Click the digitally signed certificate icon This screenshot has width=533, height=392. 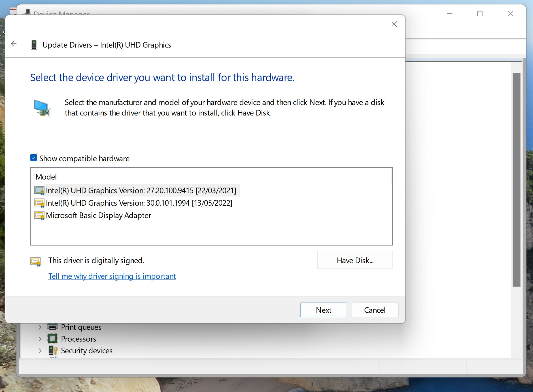coord(36,261)
